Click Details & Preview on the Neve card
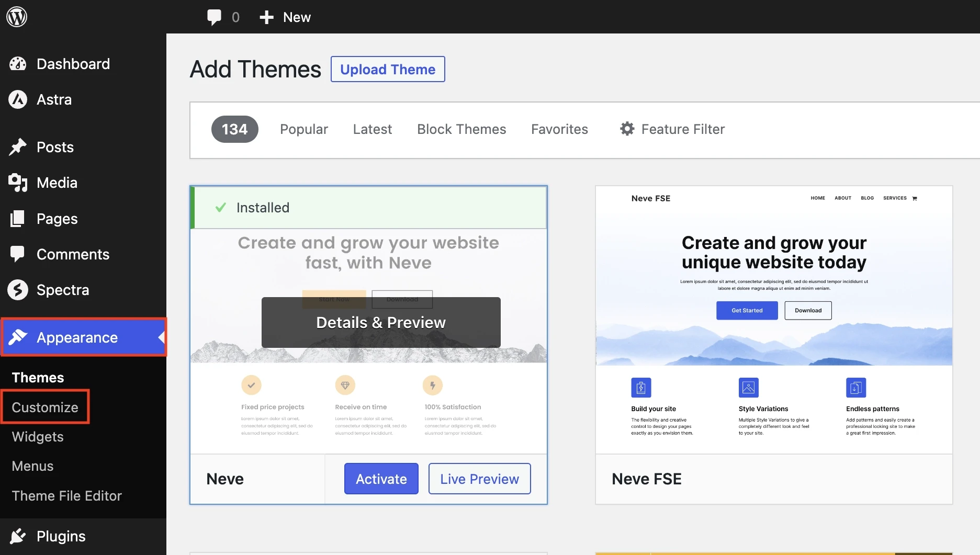 (x=381, y=322)
